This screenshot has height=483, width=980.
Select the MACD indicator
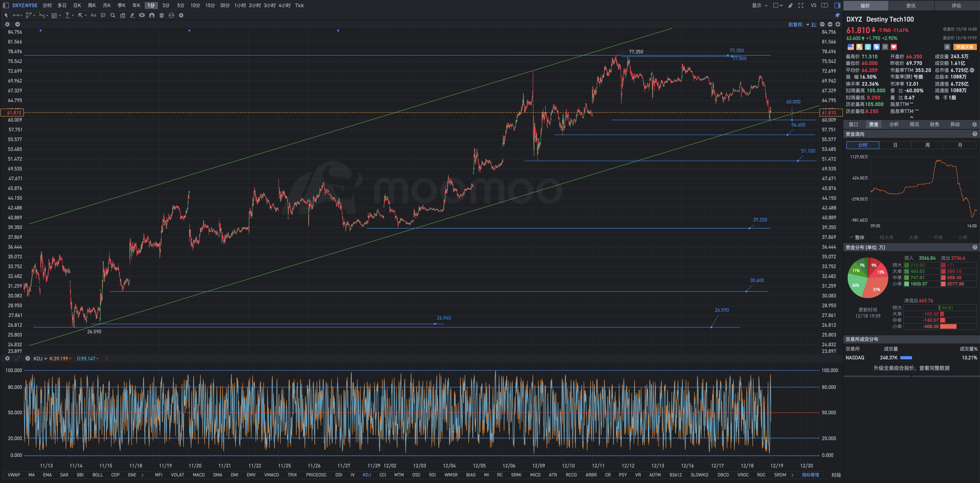(199, 475)
